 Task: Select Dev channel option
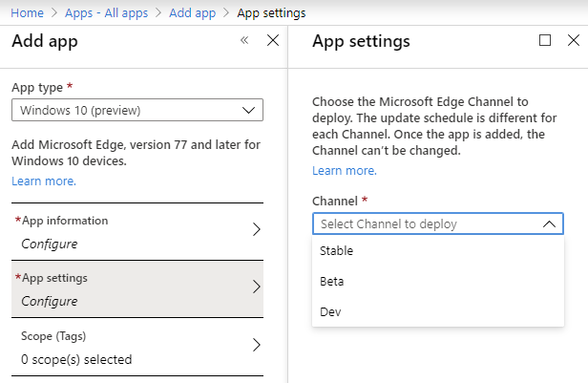(x=438, y=311)
